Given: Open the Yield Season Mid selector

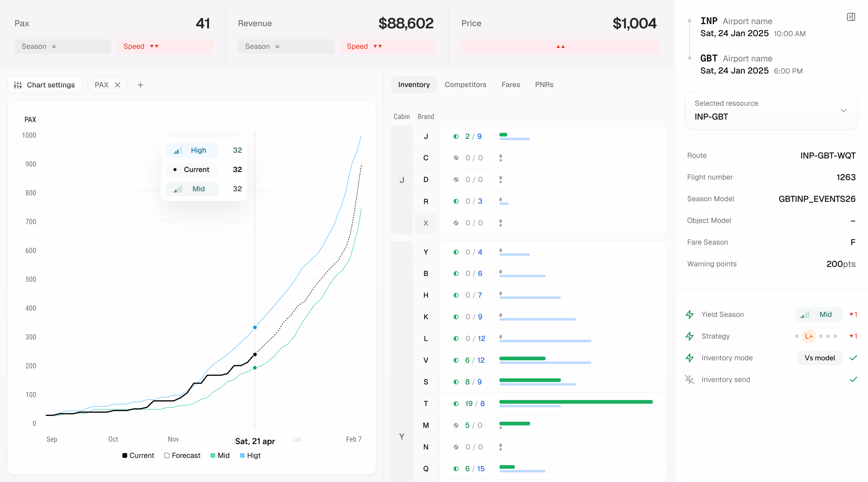Looking at the screenshot, I should (x=819, y=314).
